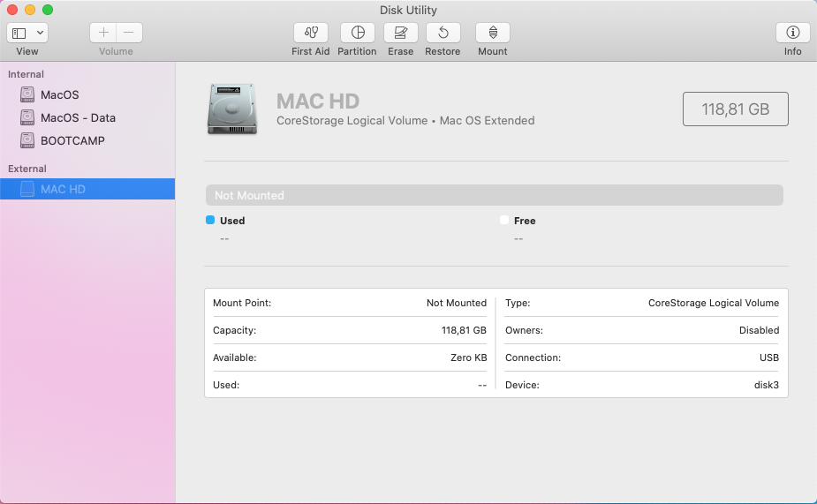
Task: Mount the selected volume via Mount icon
Action: pyautogui.click(x=492, y=33)
